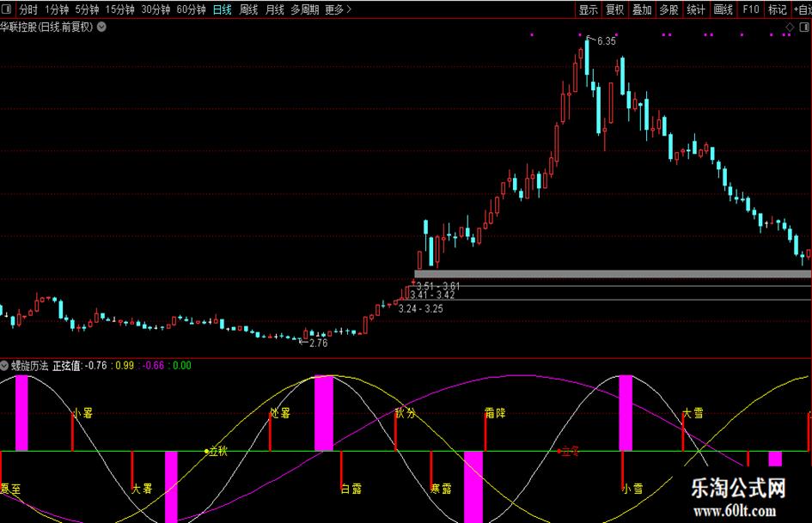Select the 30分钟 period tab

click(156, 9)
